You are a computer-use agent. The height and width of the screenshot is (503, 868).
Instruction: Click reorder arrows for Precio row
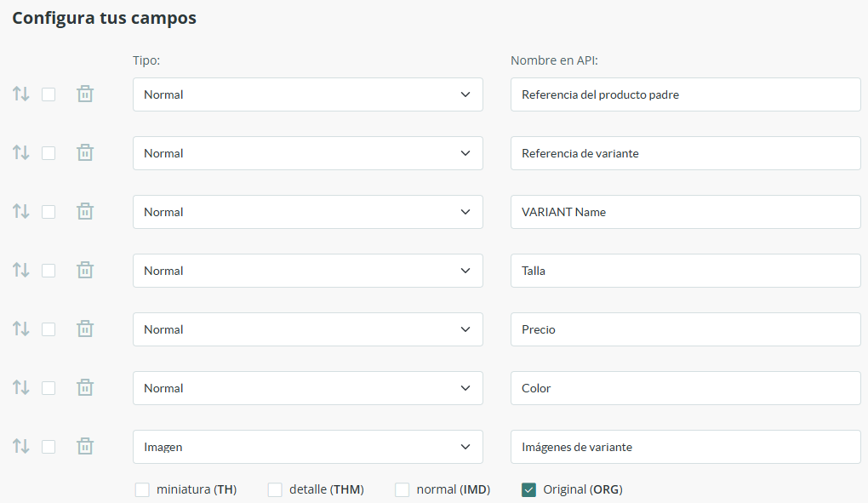21,329
